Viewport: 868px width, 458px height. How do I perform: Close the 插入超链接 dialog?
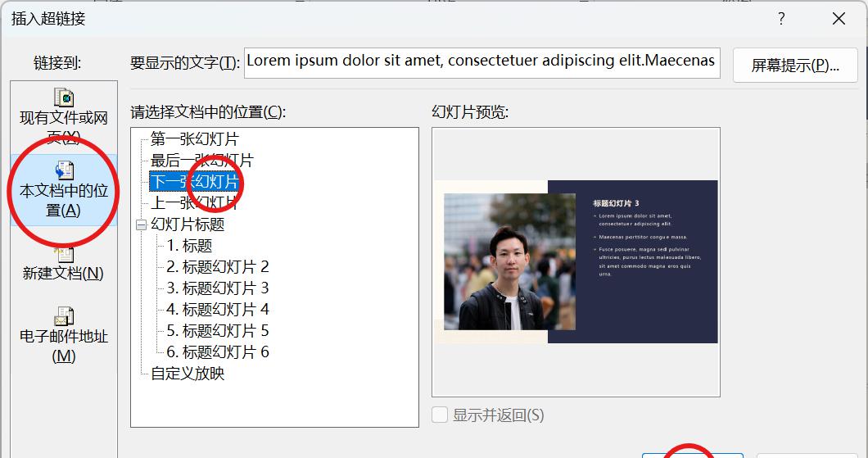tap(839, 19)
